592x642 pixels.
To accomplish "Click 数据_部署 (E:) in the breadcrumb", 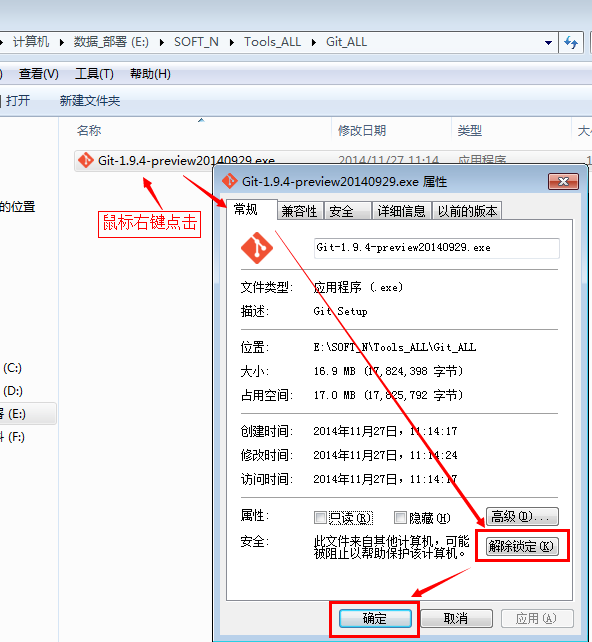I will click(x=111, y=42).
